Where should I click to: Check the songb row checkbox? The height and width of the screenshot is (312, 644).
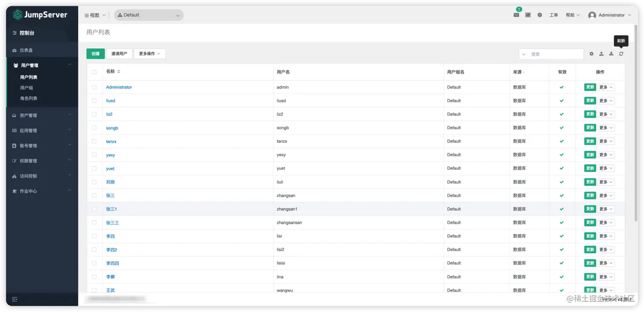click(x=94, y=128)
